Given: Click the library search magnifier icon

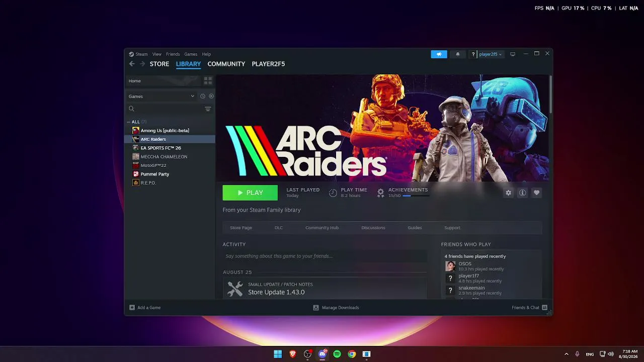Looking at the screenshot, I should coord(131,109).
